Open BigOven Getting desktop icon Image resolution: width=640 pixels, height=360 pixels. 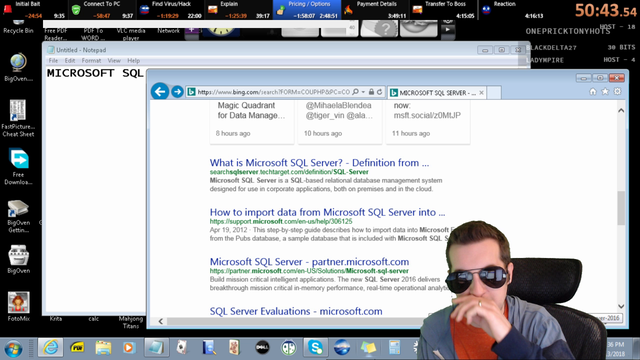point(18,216)
